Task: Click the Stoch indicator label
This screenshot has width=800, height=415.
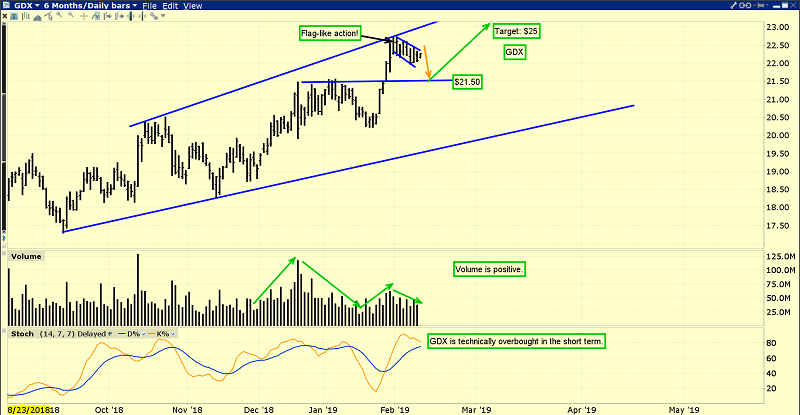Action: coord(22,334)
